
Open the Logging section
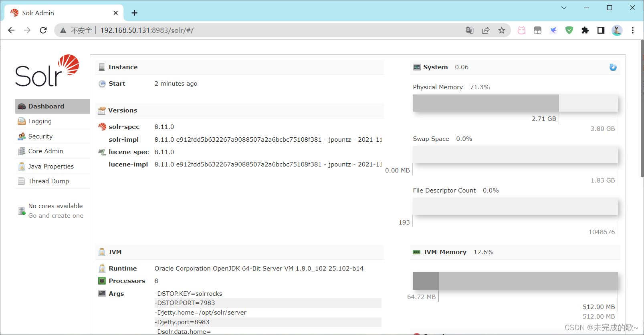pos(52,121)
